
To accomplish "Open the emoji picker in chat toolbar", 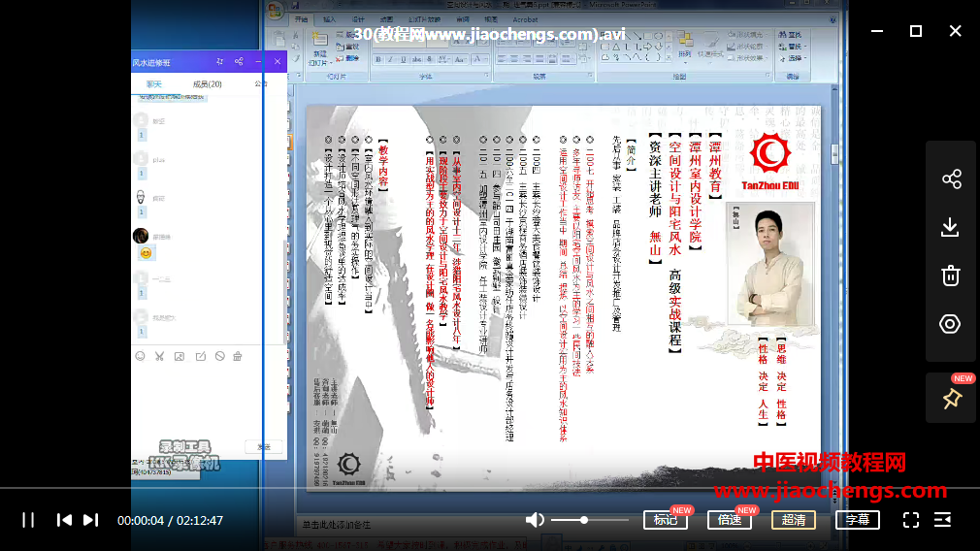I will (x=140, y=356).
